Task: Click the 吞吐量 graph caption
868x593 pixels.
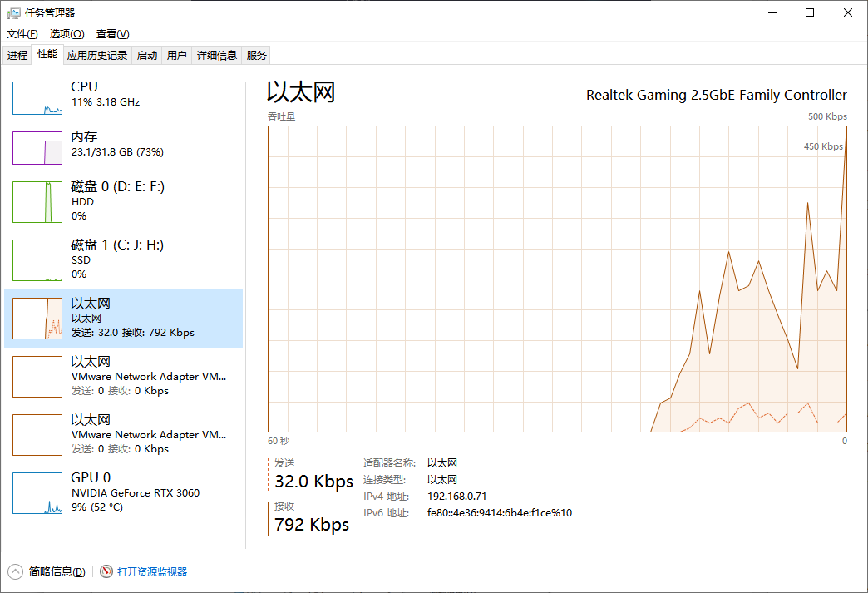Action: pos(281,116)
